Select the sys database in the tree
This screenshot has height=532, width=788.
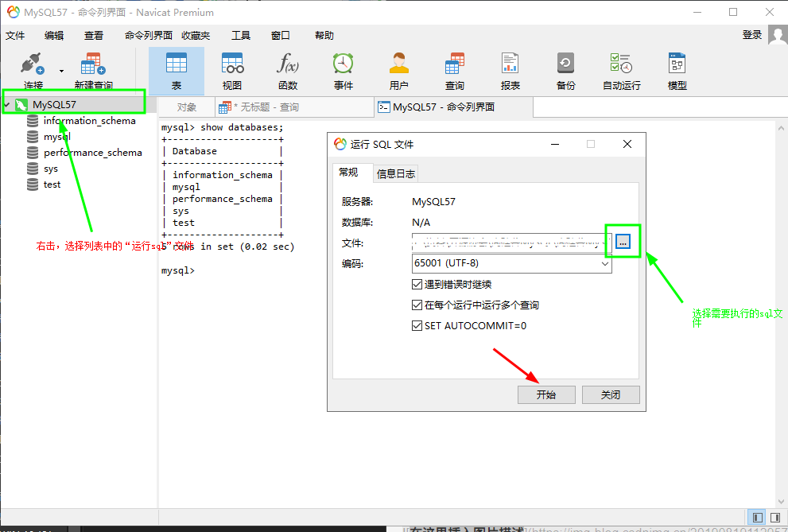[51, 169]
